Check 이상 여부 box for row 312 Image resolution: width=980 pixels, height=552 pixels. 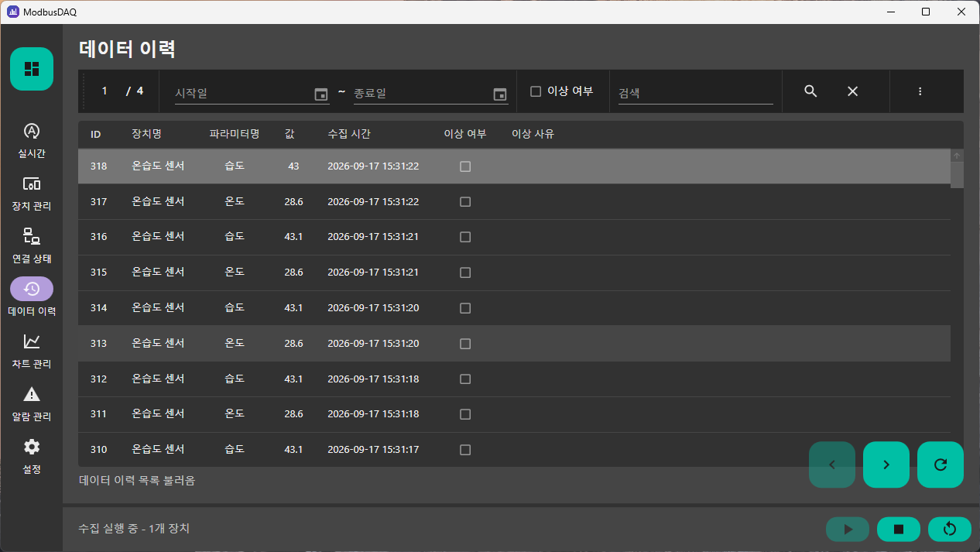(x=465, y=379)
